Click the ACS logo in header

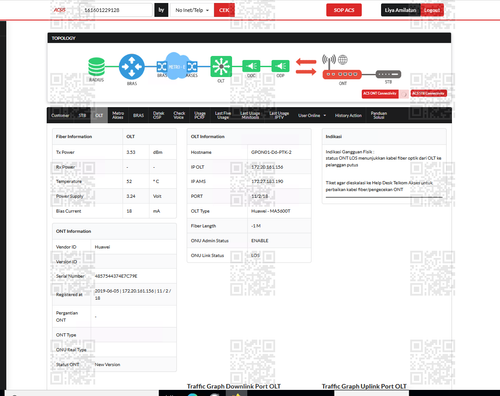[x=60, y=10]
